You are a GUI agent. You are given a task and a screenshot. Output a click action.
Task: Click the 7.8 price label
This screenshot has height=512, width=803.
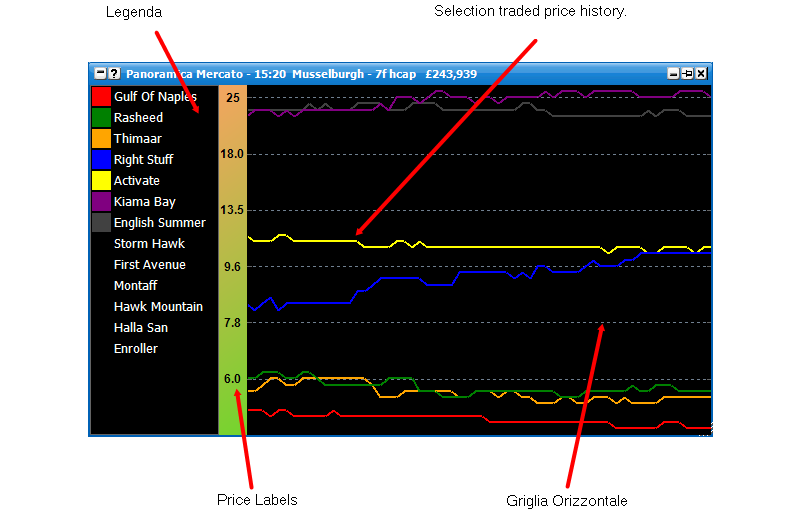[x=232, y=323]
